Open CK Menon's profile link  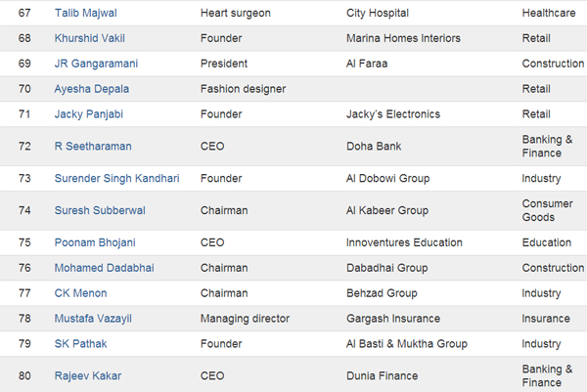pyautogui.click(x=80, y=293)
